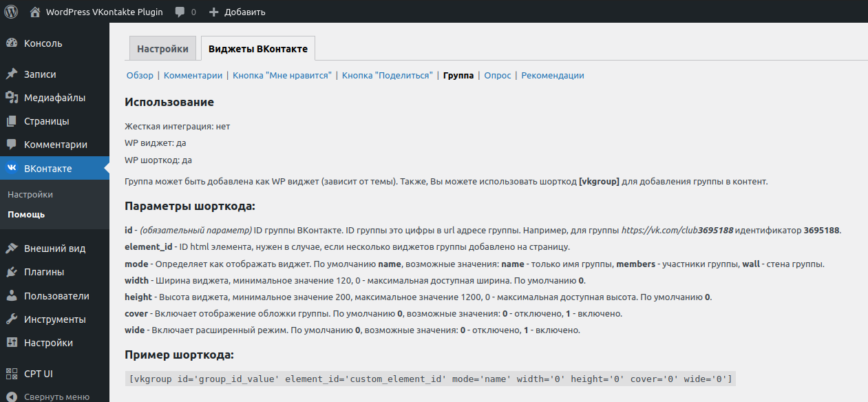Open Настройки submenu under ВКонтакте

tap(30, 195)
